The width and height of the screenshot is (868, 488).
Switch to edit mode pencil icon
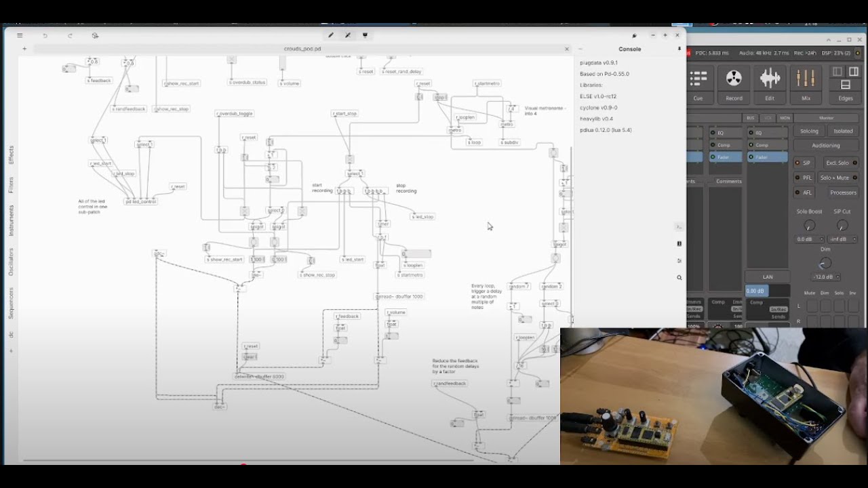point(331,35)
